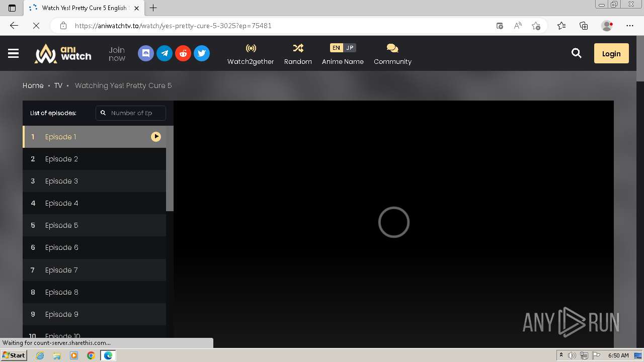Select Episode 1 in the list

(x=95, y=137)
